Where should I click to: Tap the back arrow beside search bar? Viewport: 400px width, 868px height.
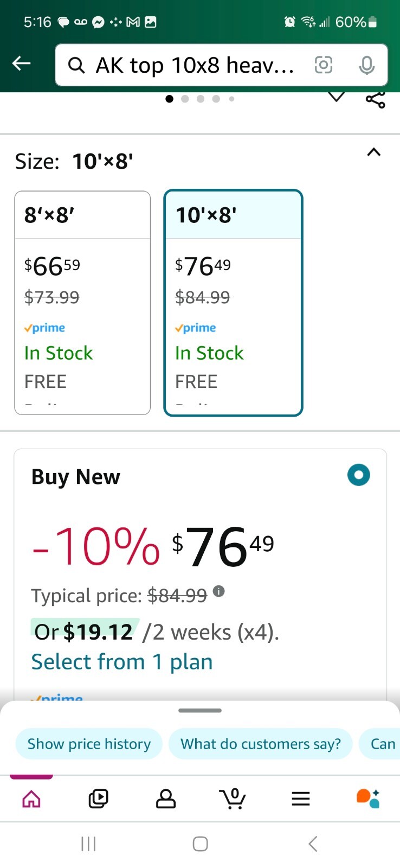(22, 64)
